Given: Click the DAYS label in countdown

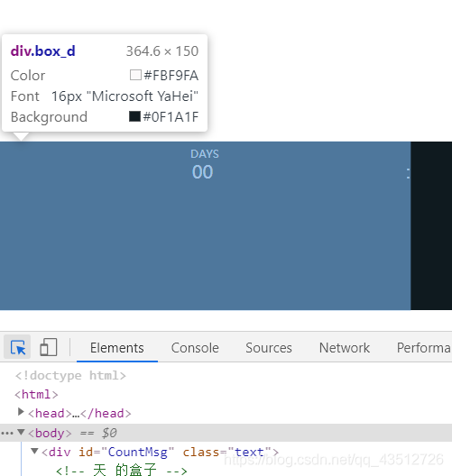Looking at the screenshot, I should coord(205,154).
